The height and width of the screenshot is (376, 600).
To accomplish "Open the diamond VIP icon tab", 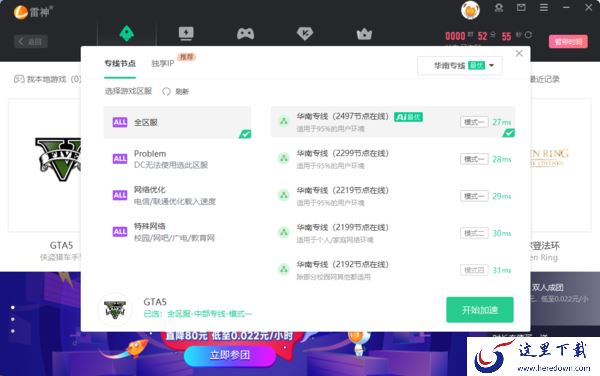I will (305, 34).
